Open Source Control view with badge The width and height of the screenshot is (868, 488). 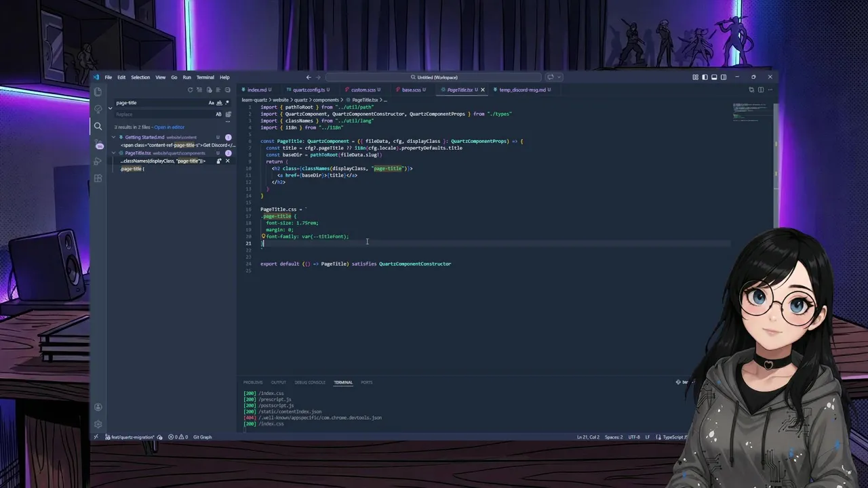(98, 144)
